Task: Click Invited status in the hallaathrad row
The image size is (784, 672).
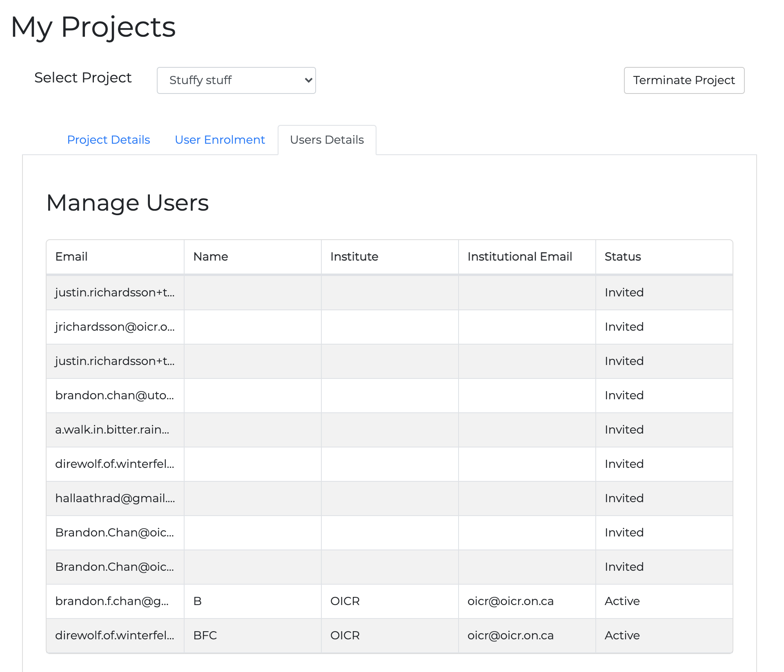Action: pos(664,498)
